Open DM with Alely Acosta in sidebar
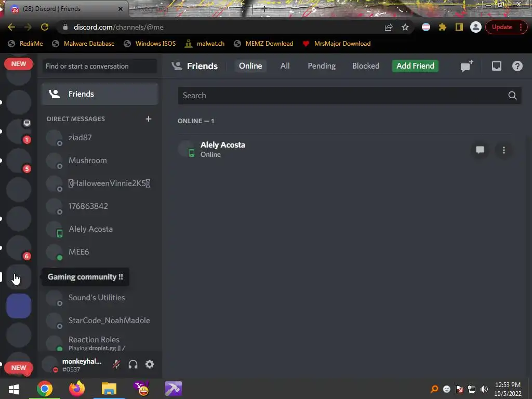532x399 pixels. tap(100, 229)
